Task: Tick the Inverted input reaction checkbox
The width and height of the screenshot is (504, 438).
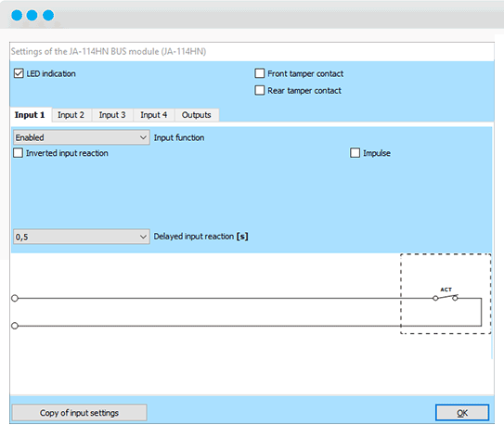Action: 18,152
